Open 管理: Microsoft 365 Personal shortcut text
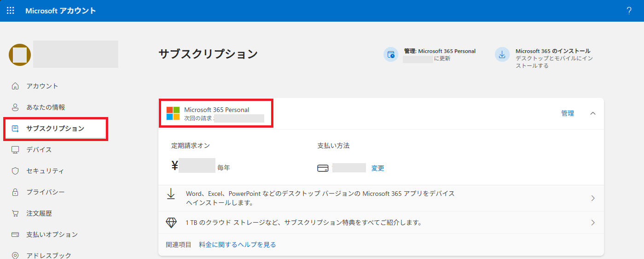The height and width of the screenshot is (259, 644). tap(440, 51)
